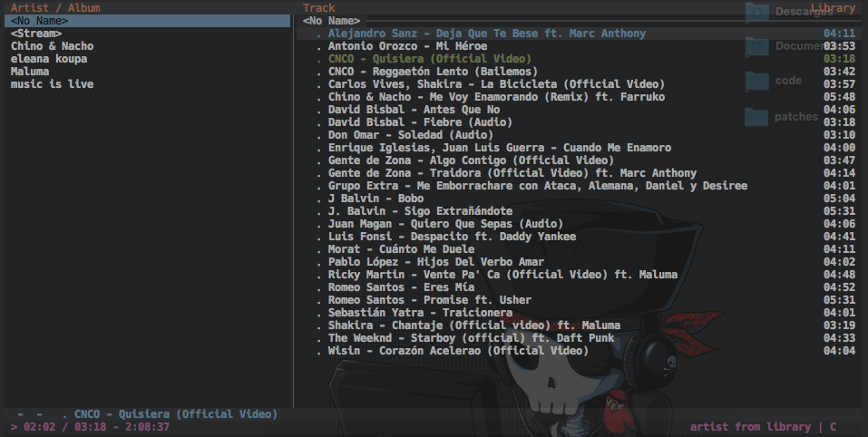The height and width of the screenshot is (437, 868).
Task: Click now-playing title in status bar
Action: point(176,415)
